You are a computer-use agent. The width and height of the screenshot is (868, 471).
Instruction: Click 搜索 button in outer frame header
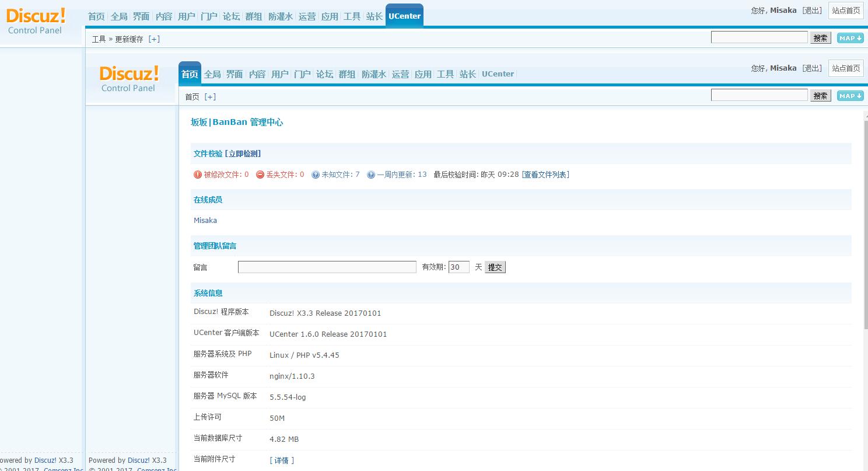(x=821, y=38)
